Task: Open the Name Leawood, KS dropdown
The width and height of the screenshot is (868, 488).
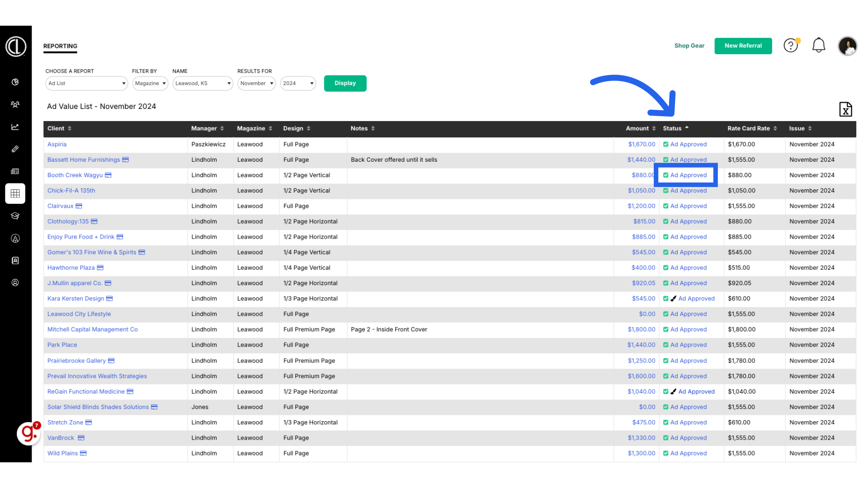Action: pos(203,83)
